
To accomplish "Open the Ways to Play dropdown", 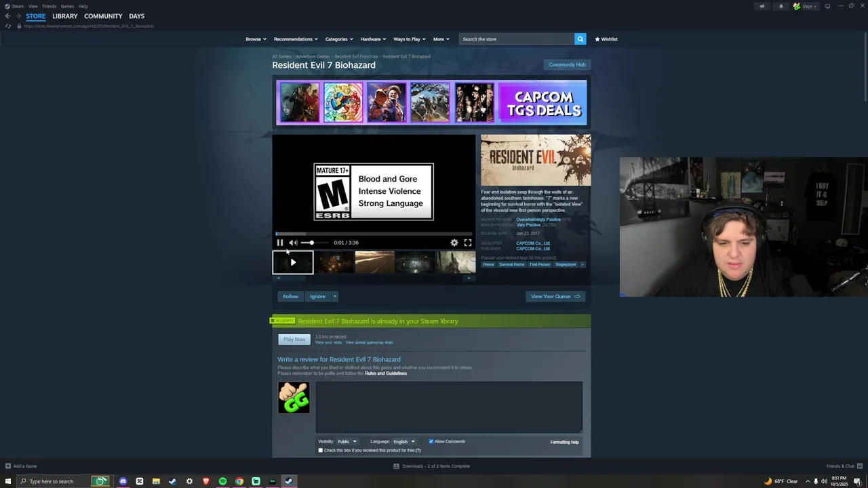I will (410, 39).
